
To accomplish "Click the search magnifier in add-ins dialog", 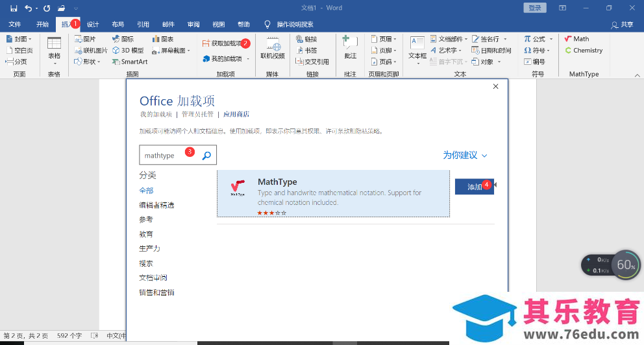I will click(x=206, y=156).
